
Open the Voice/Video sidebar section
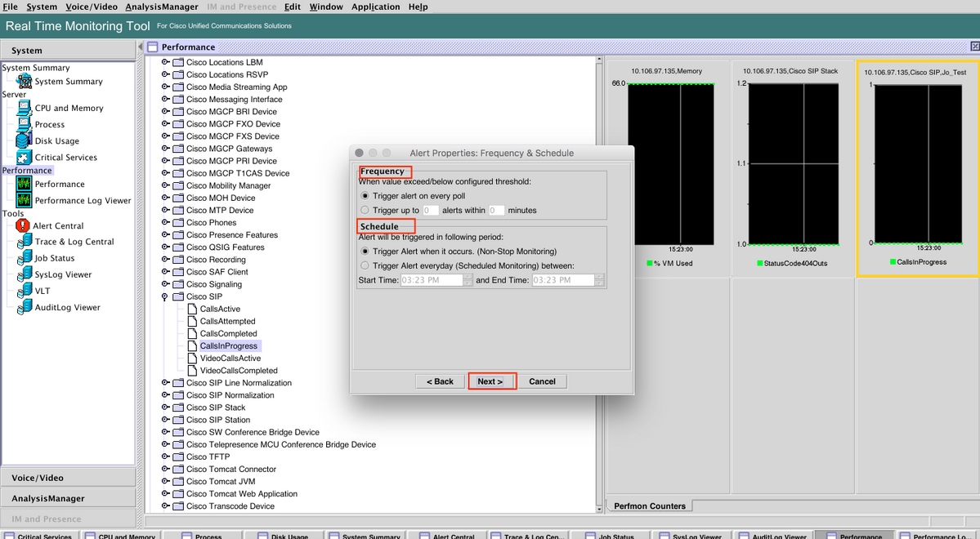tap(68, 478)
